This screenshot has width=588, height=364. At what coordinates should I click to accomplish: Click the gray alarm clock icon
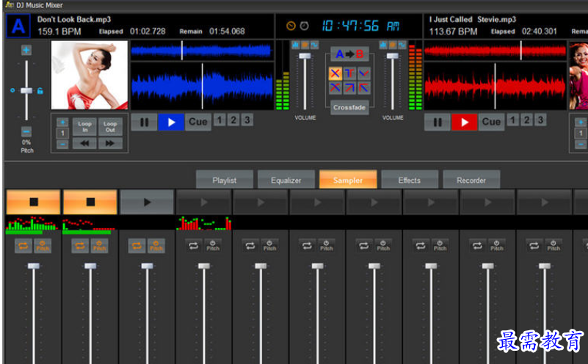(x=305, y=26)
